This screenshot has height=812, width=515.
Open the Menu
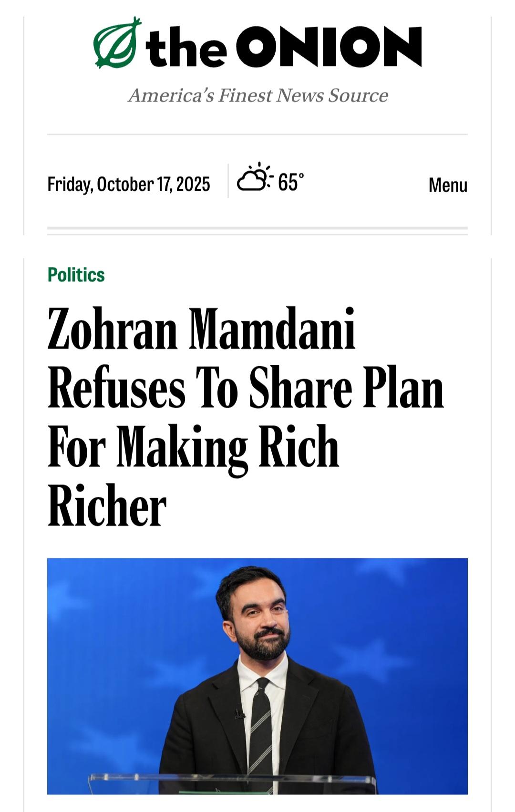[x=447, y=185]
